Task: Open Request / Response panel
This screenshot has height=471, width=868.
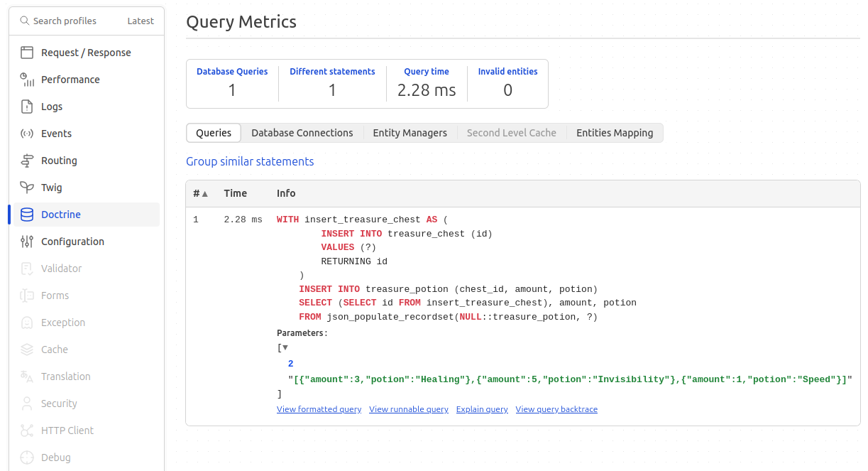Action: pos(87,53)
